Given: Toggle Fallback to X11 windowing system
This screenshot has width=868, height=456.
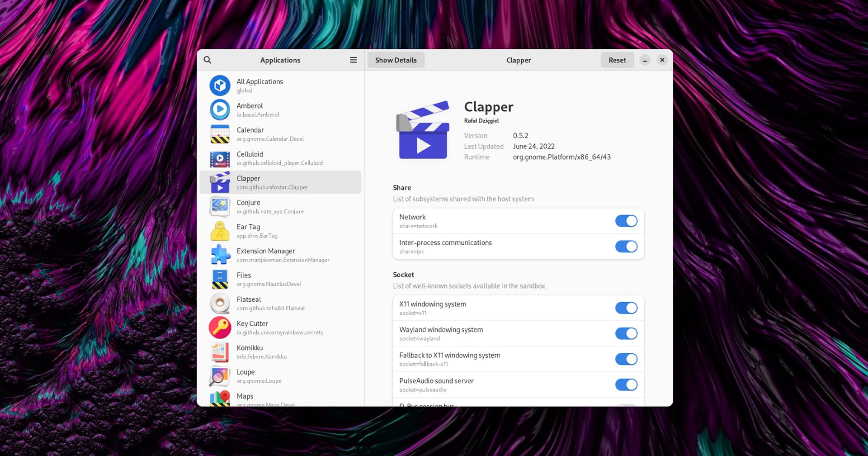Looking at the screenshot, I should tap(626, 359).
